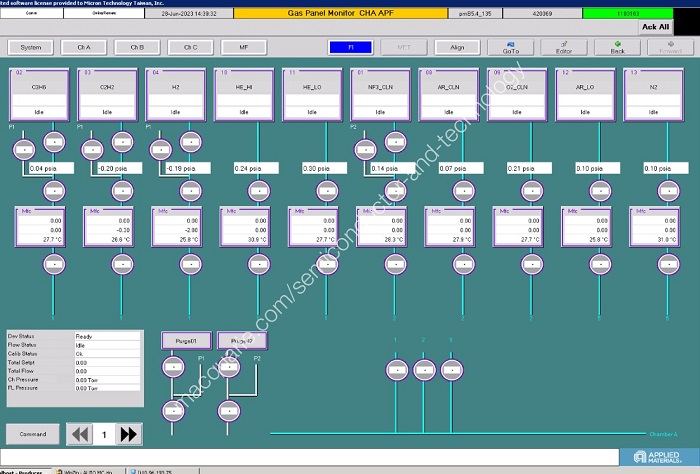This screenshot has height=474, width=700.
Task: Switch to the Ch A tab
Action: pyautogui.click(x=83, y=47)
